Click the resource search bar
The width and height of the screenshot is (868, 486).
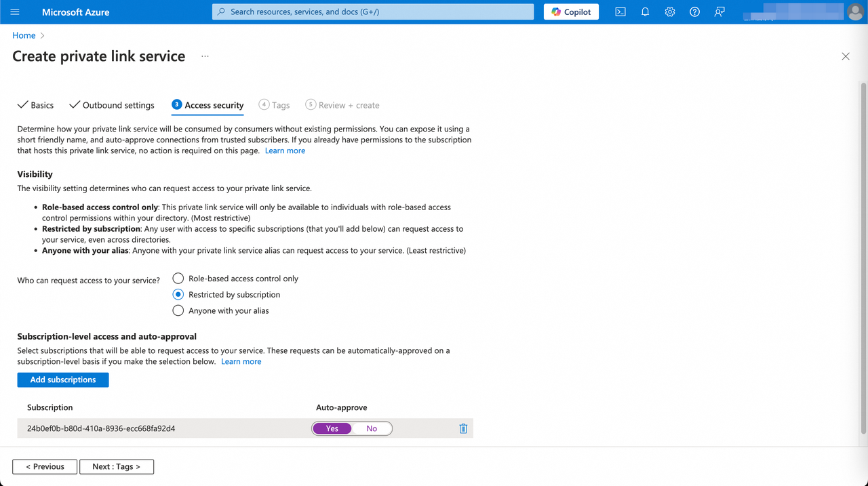click(x=372, y=12)
